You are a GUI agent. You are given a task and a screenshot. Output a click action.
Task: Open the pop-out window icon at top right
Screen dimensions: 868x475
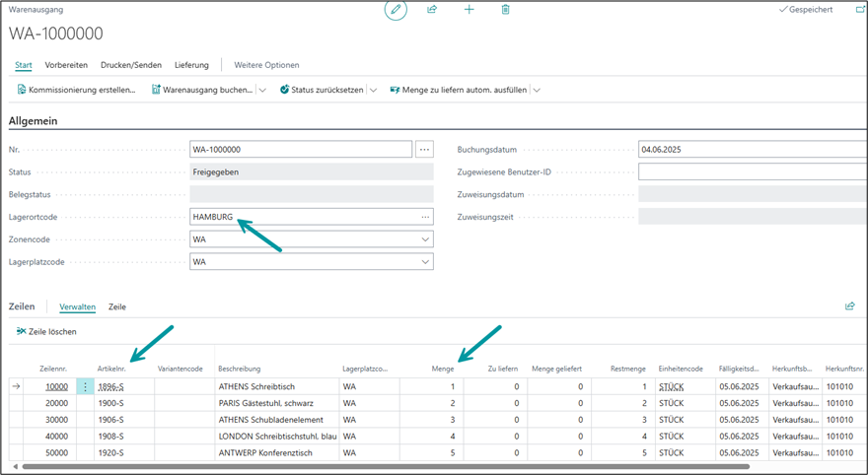pos(860,10)
